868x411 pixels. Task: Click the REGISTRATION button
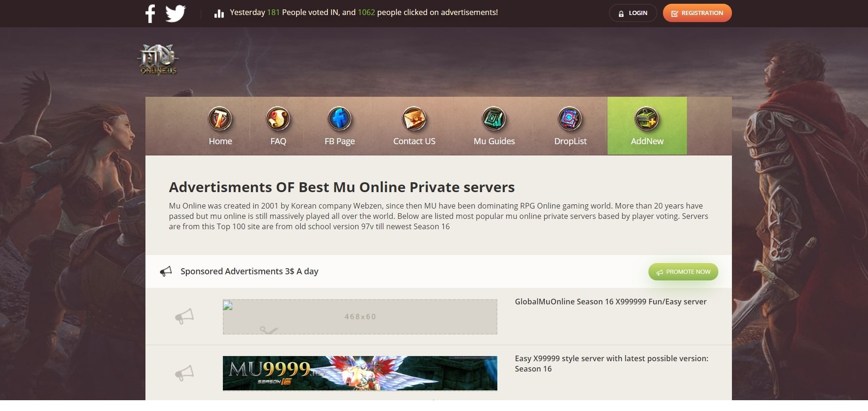[697, 13]
